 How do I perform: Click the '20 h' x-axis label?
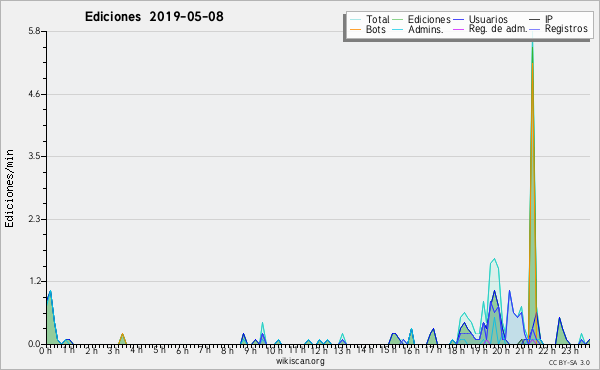501,350
